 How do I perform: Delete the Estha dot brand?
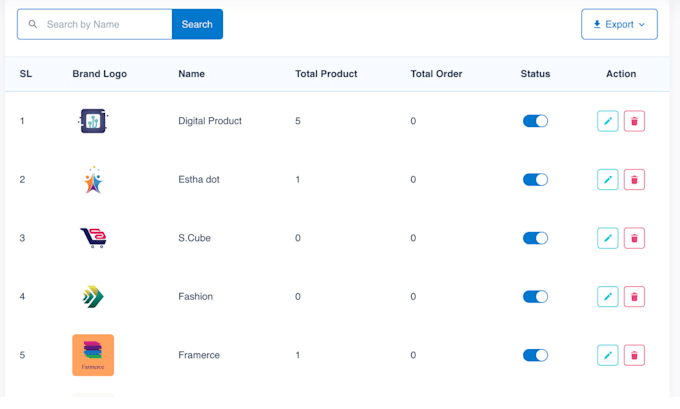tap(634, 180)
